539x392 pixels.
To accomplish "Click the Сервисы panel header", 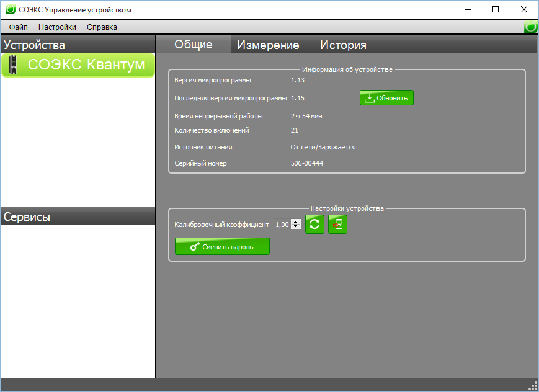I will click(x=78, y=216).
